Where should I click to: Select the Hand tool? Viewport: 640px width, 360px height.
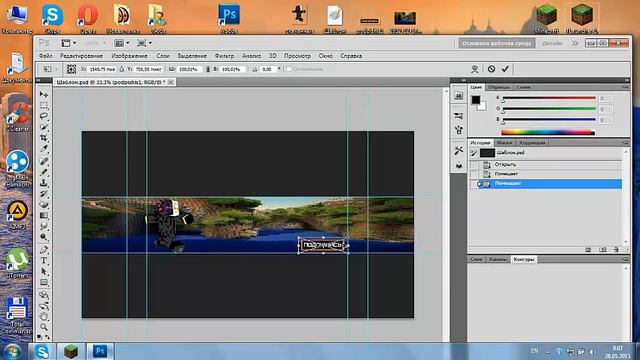44,316
